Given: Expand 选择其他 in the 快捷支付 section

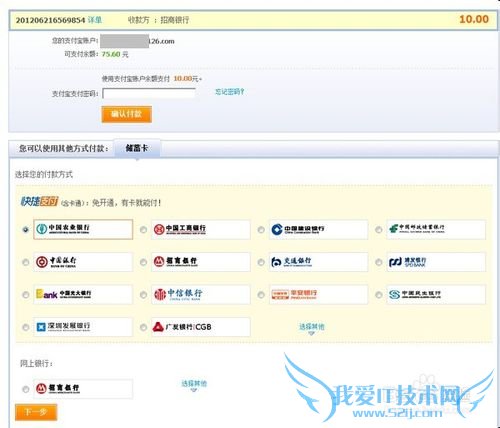Looking at the screenshot, I should [x=312, y=328].
